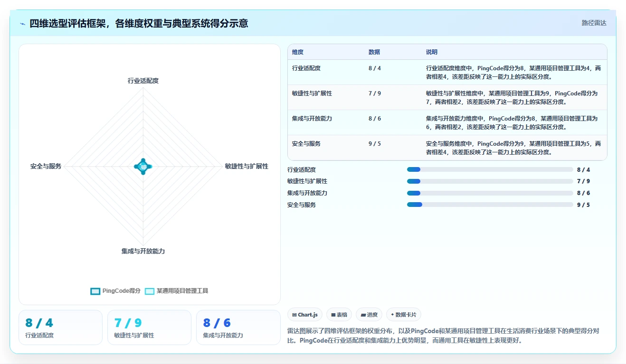Click the 9 / 5 value beside 安全与服务 bar
626x364 pixels.
point(583,205)
